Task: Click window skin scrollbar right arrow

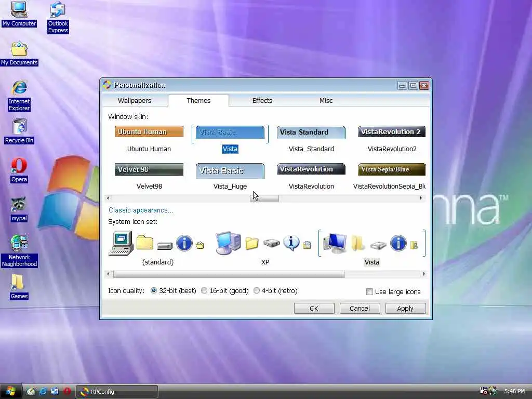Action: tap(421, 198)
